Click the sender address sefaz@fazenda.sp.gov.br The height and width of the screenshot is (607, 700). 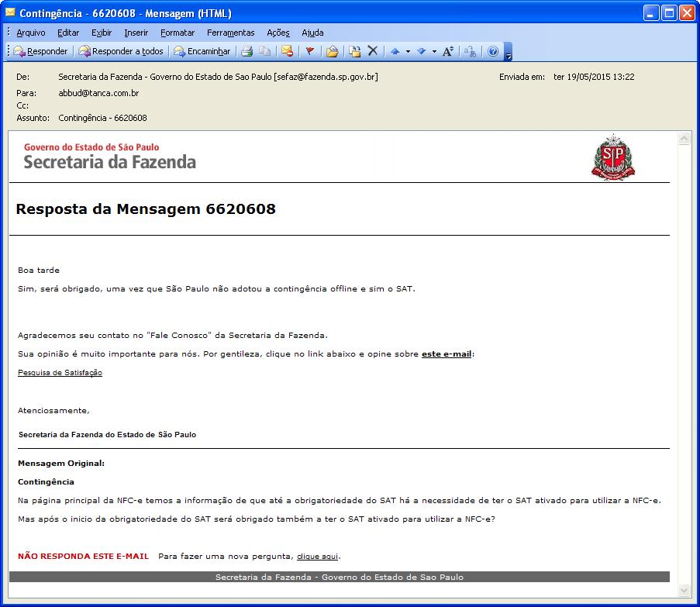pyautogui.click(x=326, y=77)
